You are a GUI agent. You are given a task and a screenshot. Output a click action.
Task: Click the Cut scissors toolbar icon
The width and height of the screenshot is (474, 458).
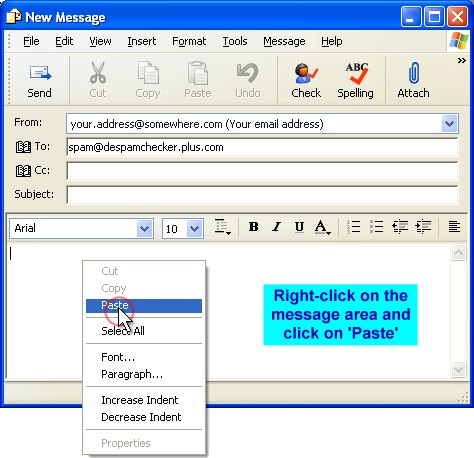pyautogui.click(x=98, y=73)
